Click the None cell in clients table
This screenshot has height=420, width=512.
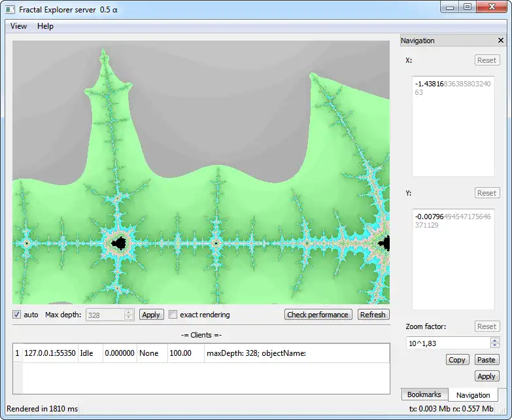(x=152, y=353)
